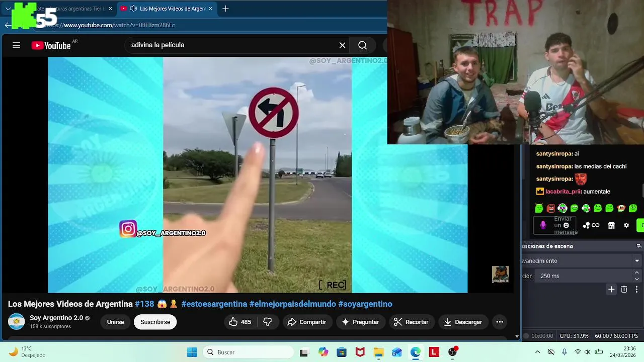Show hidden system tray icons
This screenshot has height=362, width=644.
coord(537,352)
